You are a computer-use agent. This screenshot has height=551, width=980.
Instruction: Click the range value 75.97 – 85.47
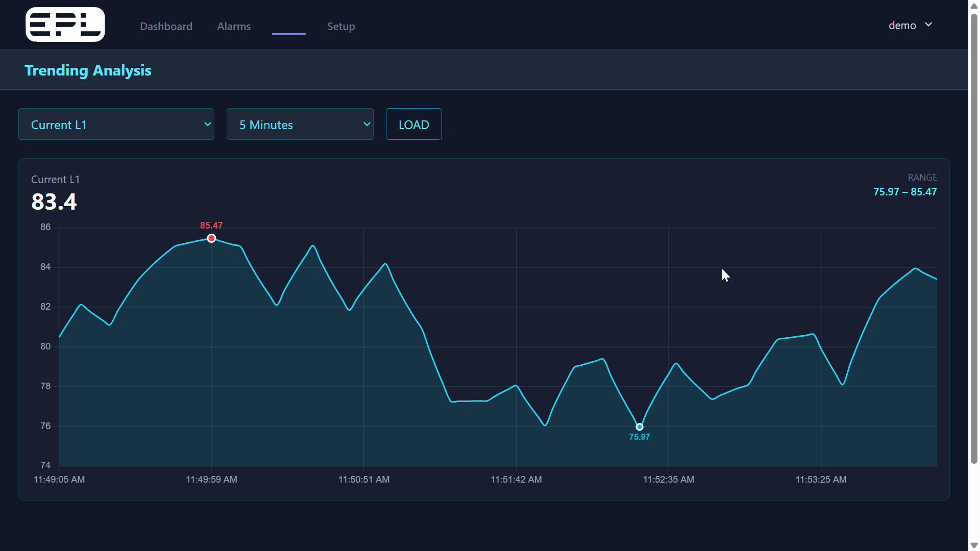point(905,192)
